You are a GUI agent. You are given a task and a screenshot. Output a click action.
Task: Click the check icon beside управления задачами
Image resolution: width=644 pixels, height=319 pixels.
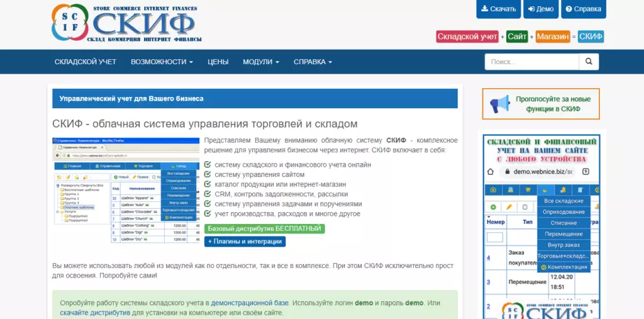pyautogui.click(x=208, y=204)
